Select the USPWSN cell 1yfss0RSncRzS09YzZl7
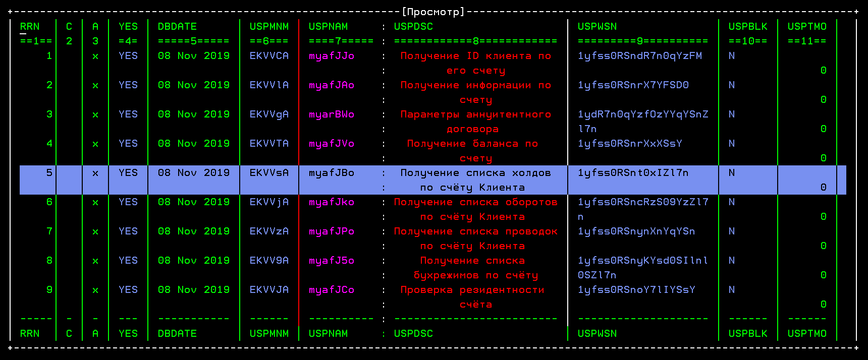Screen dimensions: 868x360 point(643,202)
